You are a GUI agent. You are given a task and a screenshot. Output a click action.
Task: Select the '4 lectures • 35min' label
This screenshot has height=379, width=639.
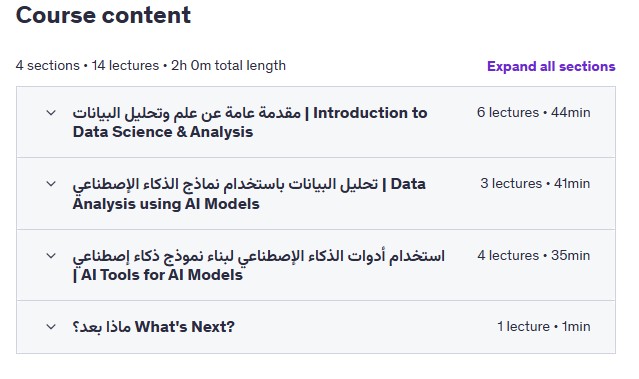point(533,256)
